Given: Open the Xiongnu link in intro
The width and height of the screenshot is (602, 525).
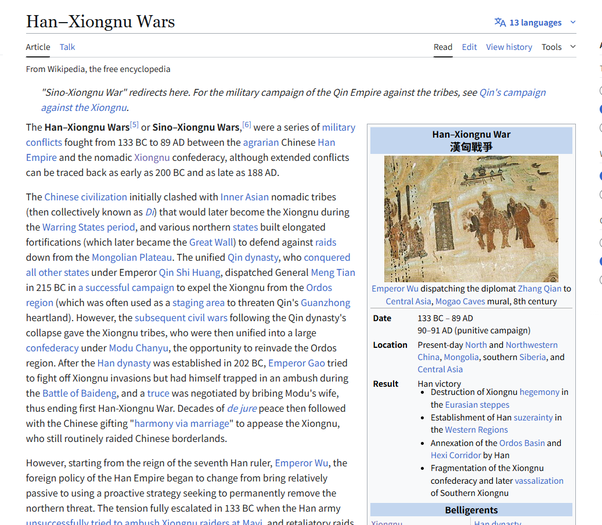Looking at the screenshot, I should (152, 157).
